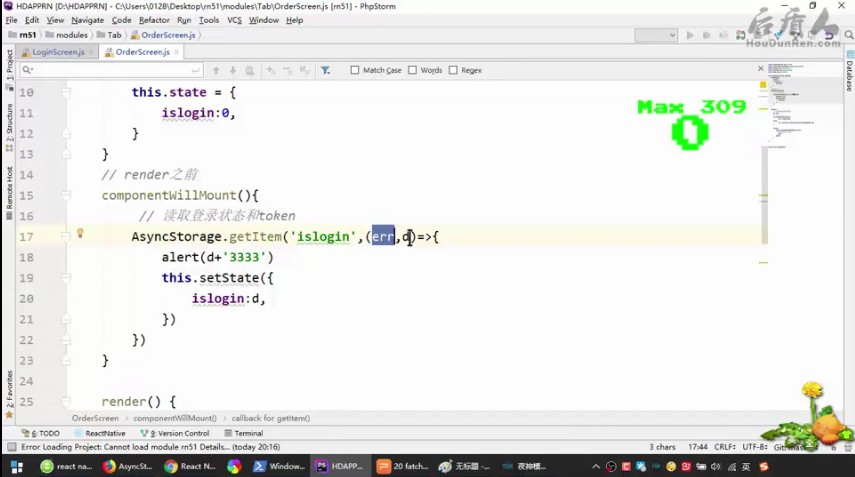
Task: Click the intention light bulb on line 17
Action: point(81,234)
